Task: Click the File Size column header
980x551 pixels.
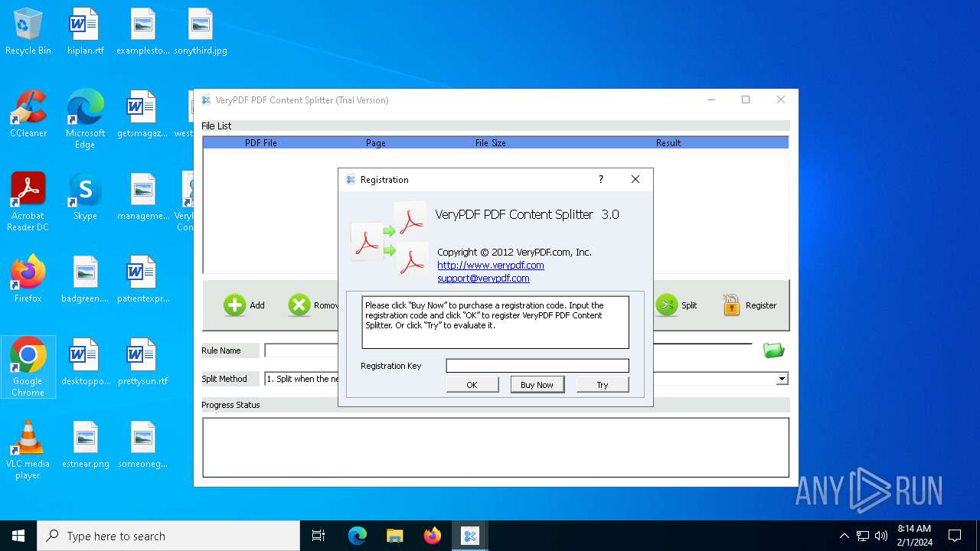Action: [491, 143]
